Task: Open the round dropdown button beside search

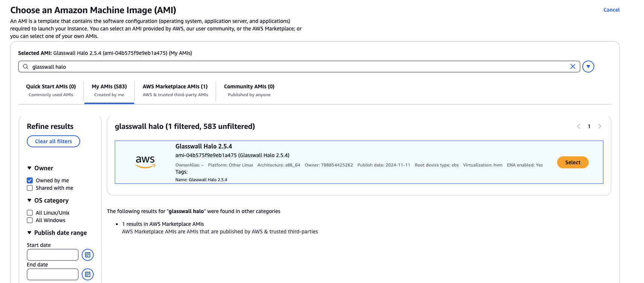Action: (x=588, y=67)
